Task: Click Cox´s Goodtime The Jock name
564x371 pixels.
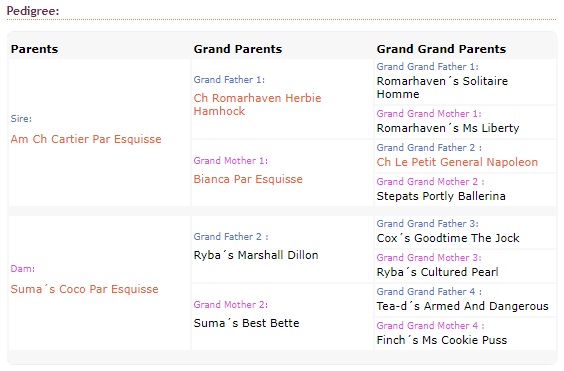Action: pos(448,238)
